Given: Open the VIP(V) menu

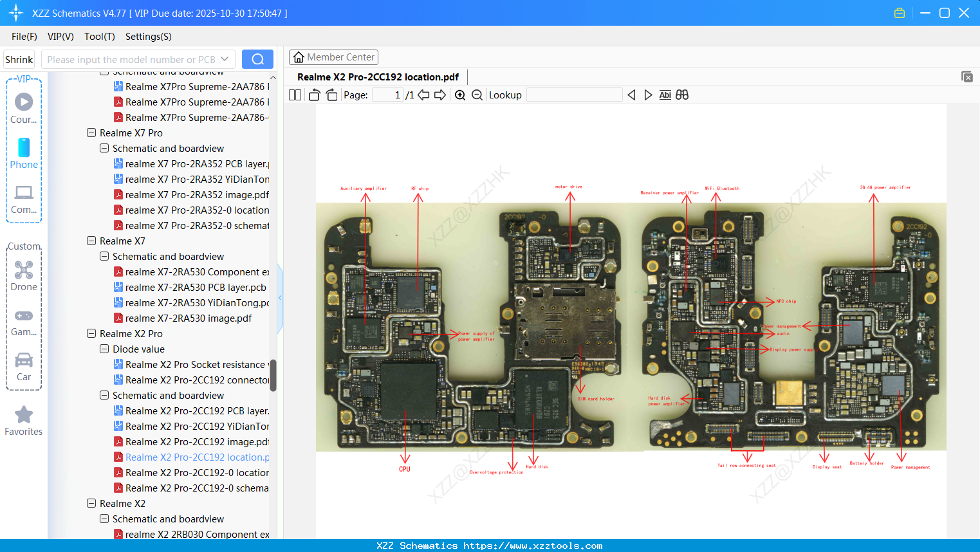Looking at the screenshot, I should point(60,37).
